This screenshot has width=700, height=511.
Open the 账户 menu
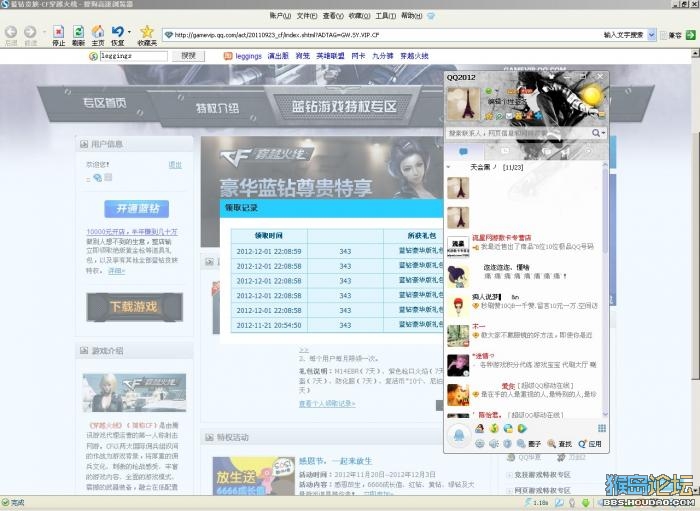tap(280, 16)
